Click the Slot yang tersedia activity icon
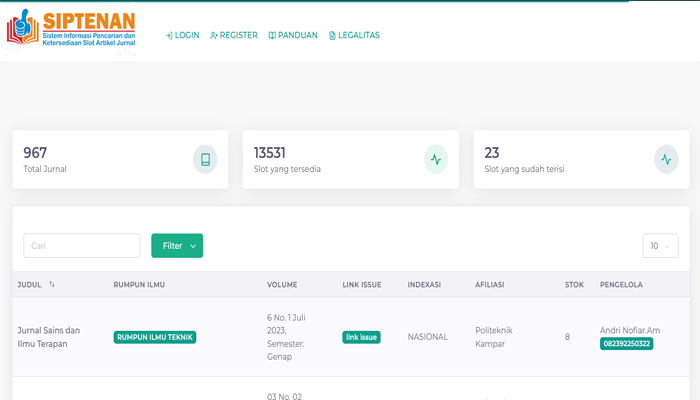This screenshot has width=700, height=400. (435, 159)
